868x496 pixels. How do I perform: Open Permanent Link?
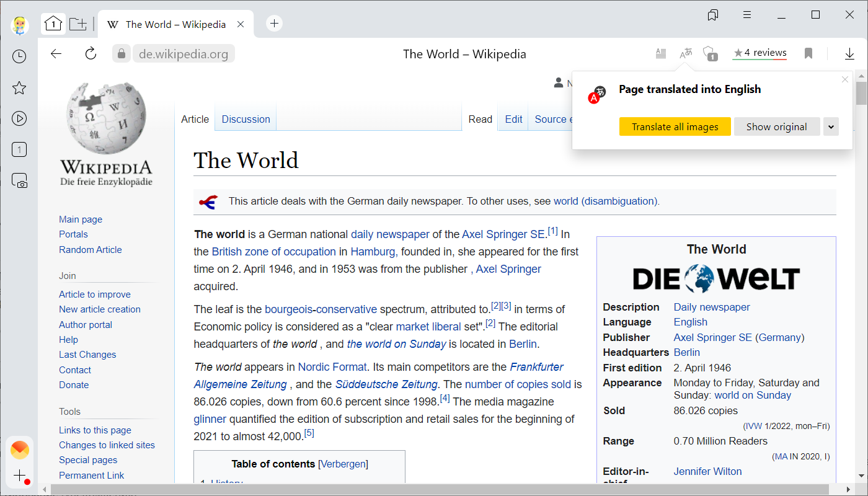[92, 475]
